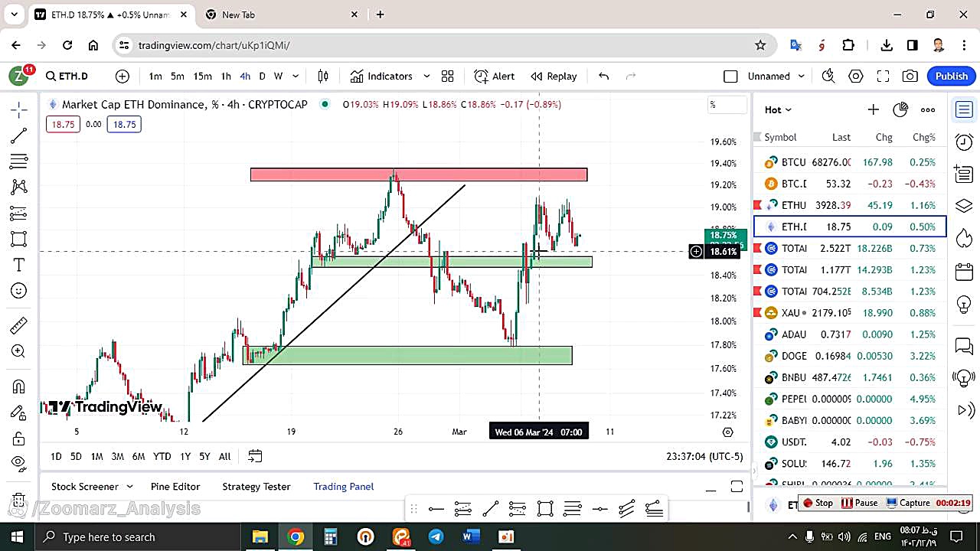Open the alerts clock panel

(x=964, y=142)
